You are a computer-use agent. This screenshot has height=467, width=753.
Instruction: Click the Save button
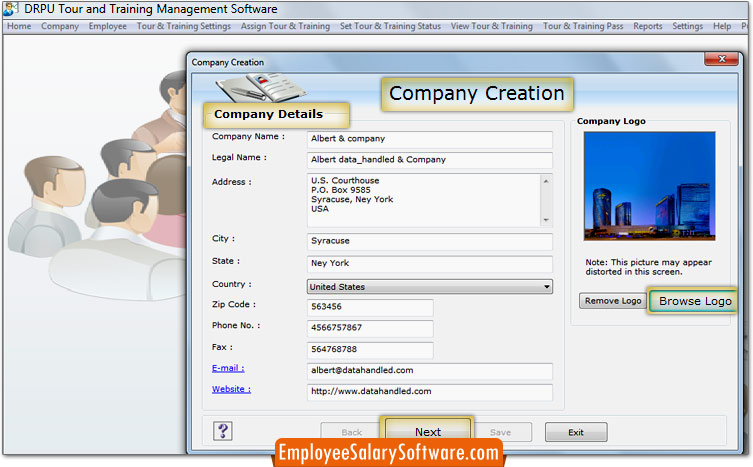coord(500,432)
